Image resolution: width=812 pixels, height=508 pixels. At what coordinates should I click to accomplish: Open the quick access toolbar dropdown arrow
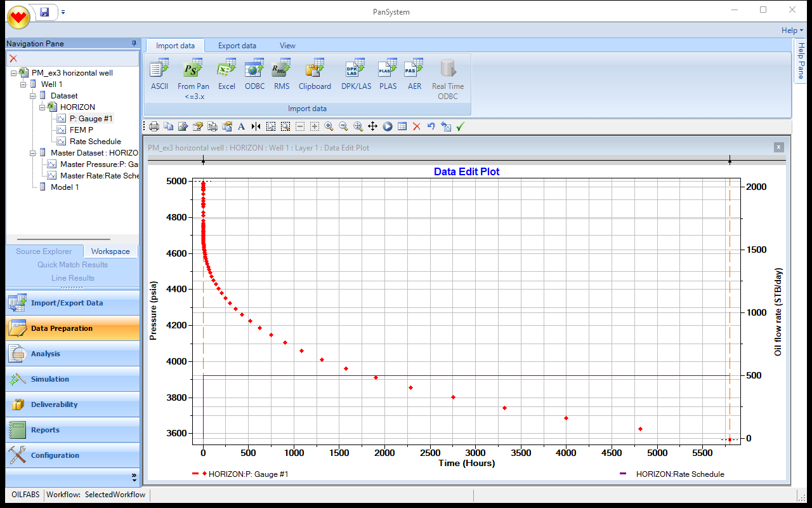pyautogui.click(x=63, y=12)
